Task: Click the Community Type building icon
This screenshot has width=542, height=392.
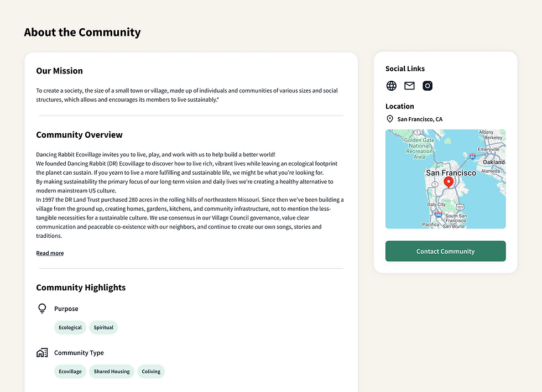Action: pyautogui.click(x=42, y=353)
